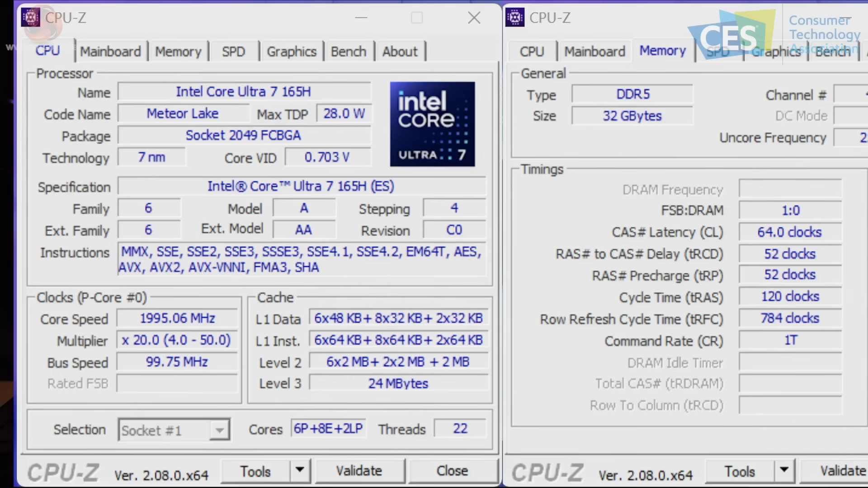
Task: Switch to the Mainboard tab in left window
Action: tap(111, 52)
